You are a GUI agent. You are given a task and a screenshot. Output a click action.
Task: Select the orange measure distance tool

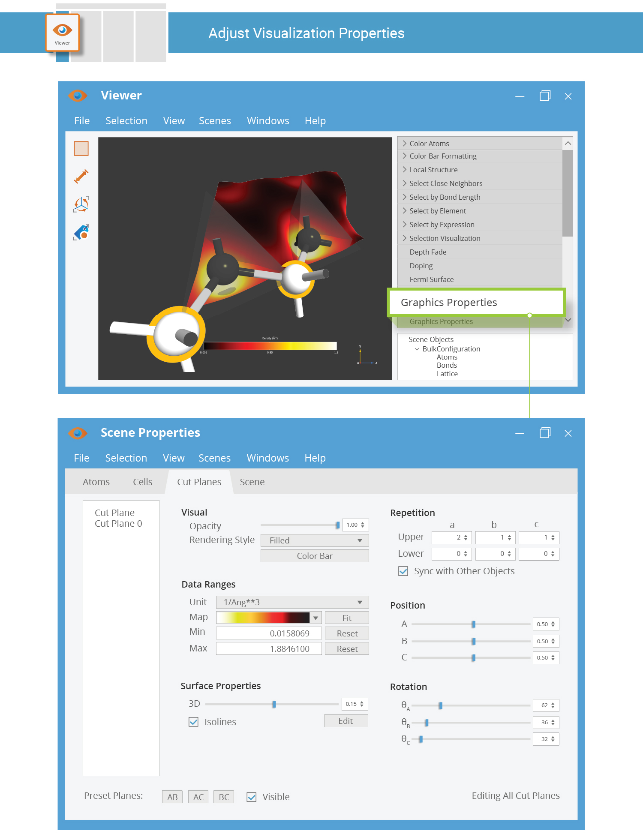[x=81, y=176]
